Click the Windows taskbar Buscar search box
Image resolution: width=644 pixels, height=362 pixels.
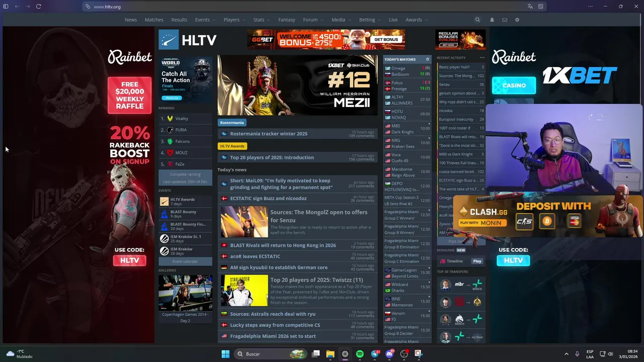271,354
